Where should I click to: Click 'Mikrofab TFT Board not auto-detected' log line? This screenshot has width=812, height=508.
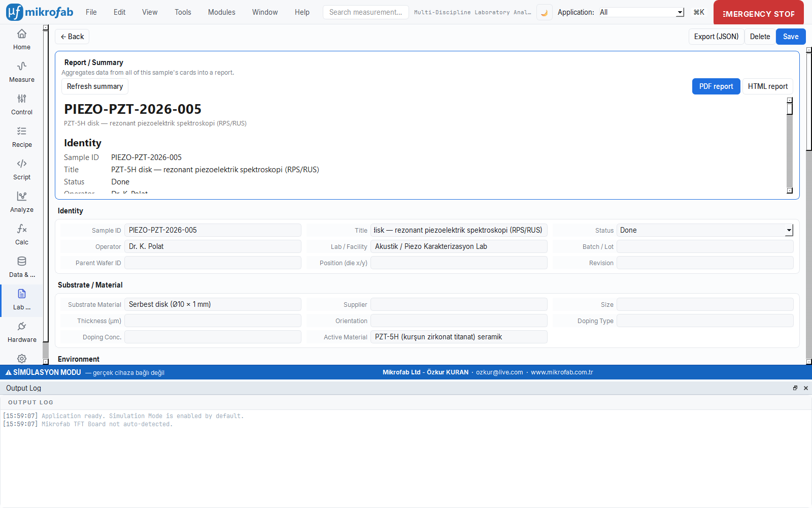click(x=107, y=424)
